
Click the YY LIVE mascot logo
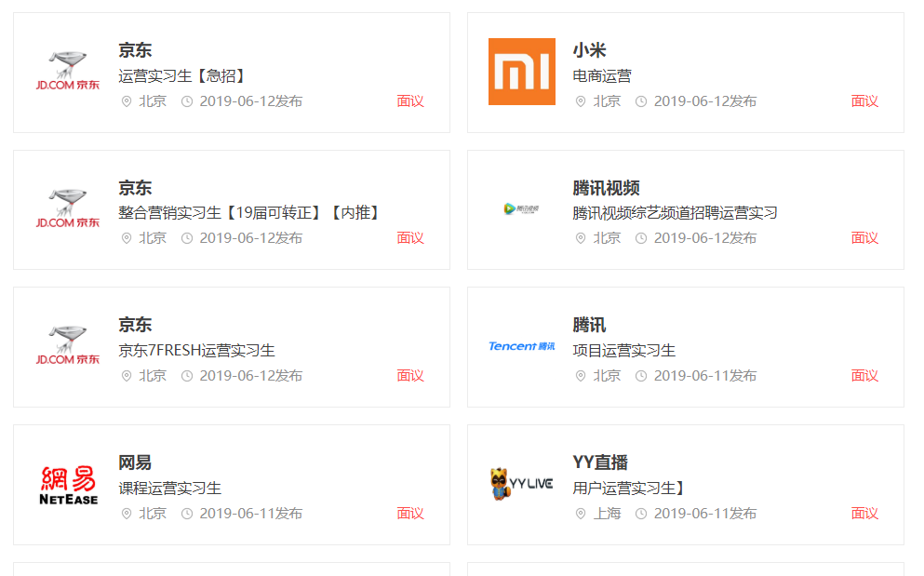522,484
